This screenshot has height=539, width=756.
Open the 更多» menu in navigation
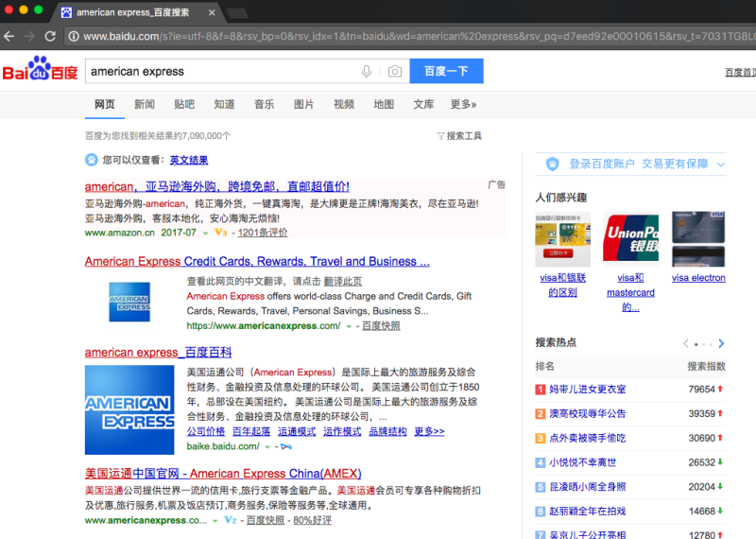(463, 104)
